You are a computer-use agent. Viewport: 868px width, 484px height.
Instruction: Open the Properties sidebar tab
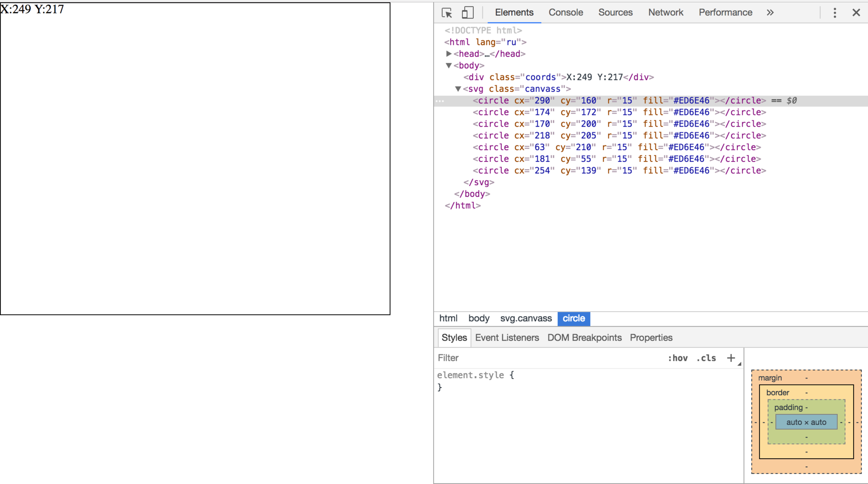pos(651,337)
